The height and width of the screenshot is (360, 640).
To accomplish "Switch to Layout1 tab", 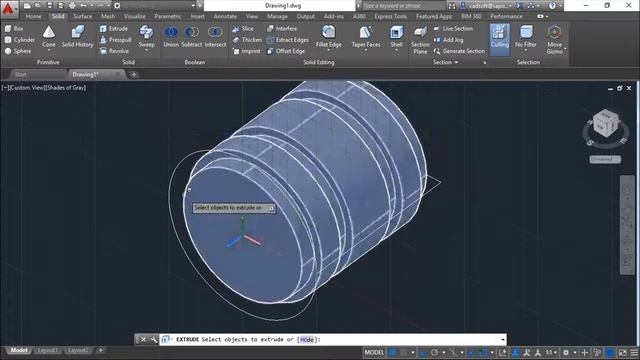I will [x=47, y=350].
